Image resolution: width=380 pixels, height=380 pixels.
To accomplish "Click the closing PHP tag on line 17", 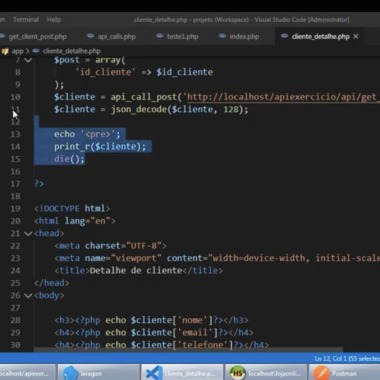I will (39, 184).
